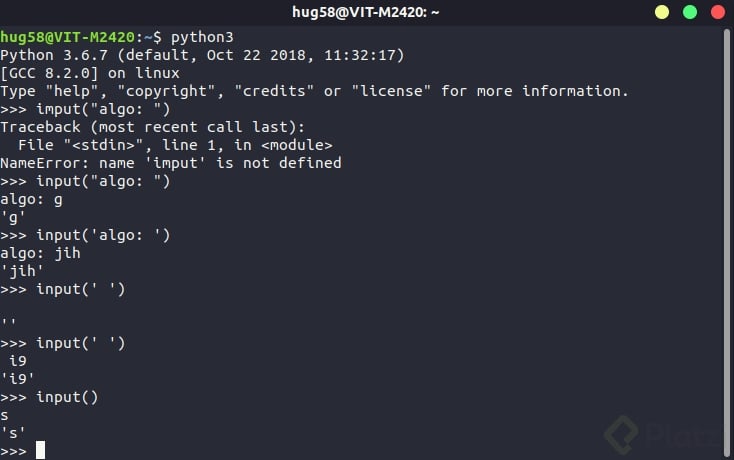734x460 pixels.
Task: Click the green hug58@VIT-M2420 shell prompt
Action: tap(66, 37)
